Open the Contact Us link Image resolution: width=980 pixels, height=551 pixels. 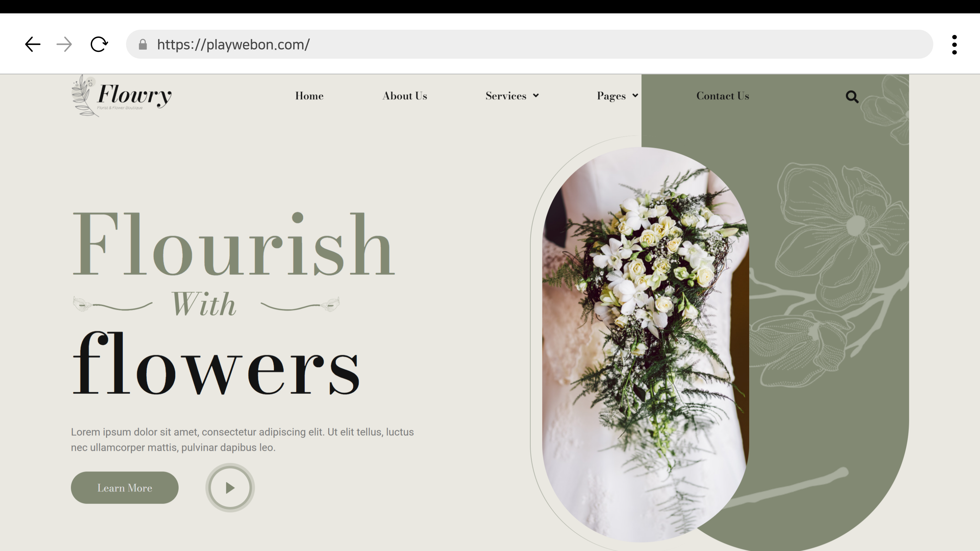click(x=722, y=96)
